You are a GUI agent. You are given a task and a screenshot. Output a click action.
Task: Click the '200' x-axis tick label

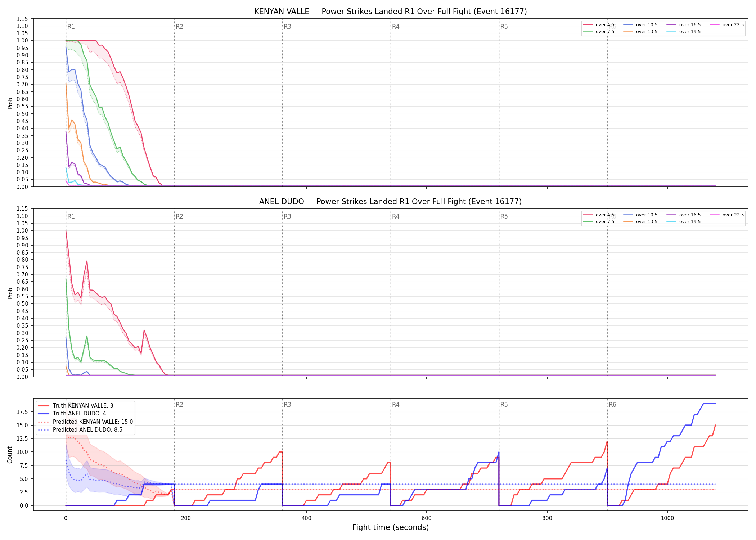coord(186,518)
